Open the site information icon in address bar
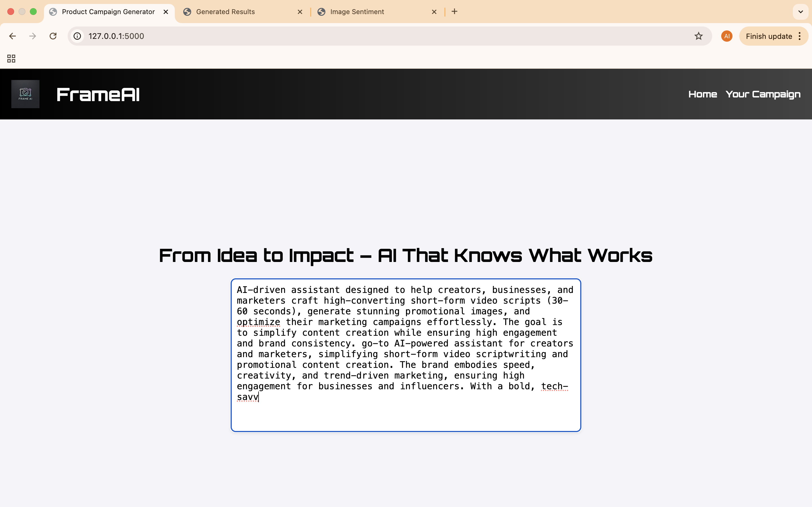Screen dimensions: 812x507 click(78, 36)
